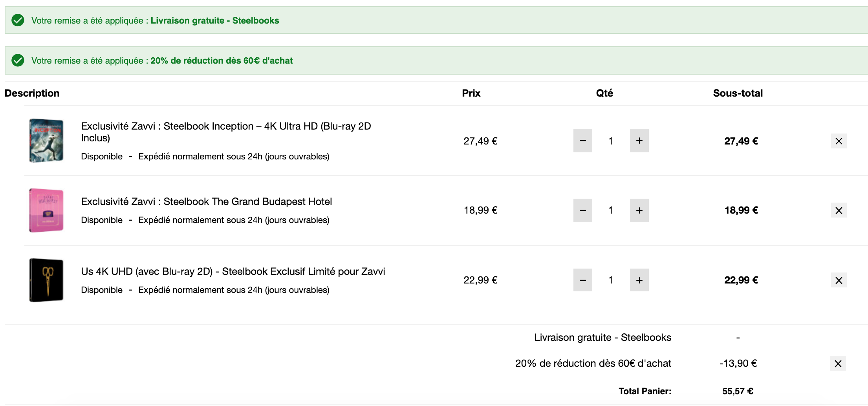Screen dimensions: 868x406
Task: Open Us 4K UHD Steelbook Exclusif link
Action: [233, 271]
